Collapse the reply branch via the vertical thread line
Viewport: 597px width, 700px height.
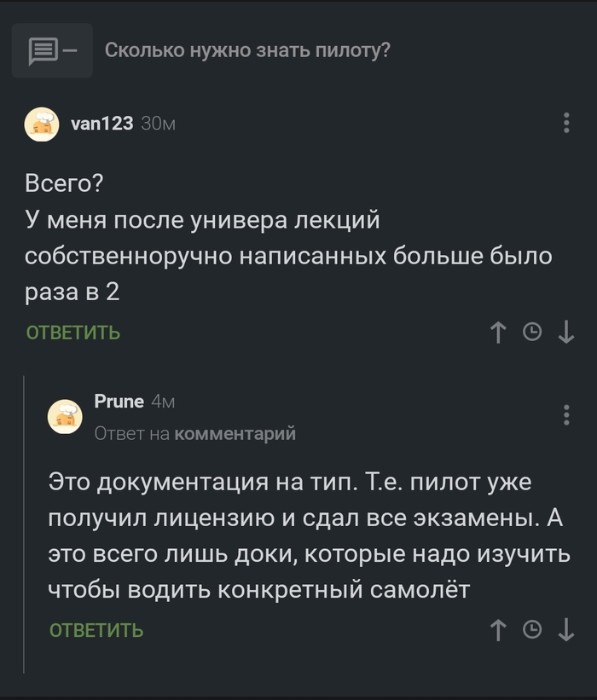click(x=24, y=524)
